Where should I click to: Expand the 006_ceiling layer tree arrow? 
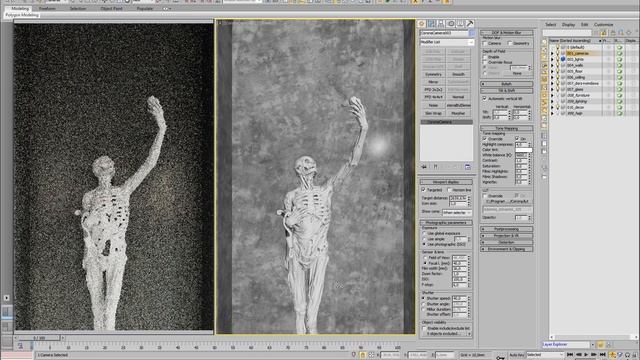553,77
